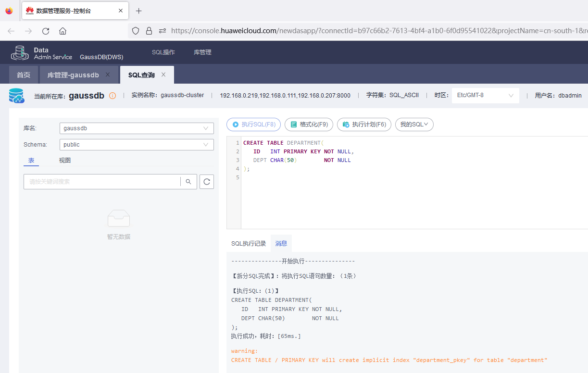This screenshot has height=373, width=588.
Task: Click the blue database cloud icon
Action: point(17,96)
